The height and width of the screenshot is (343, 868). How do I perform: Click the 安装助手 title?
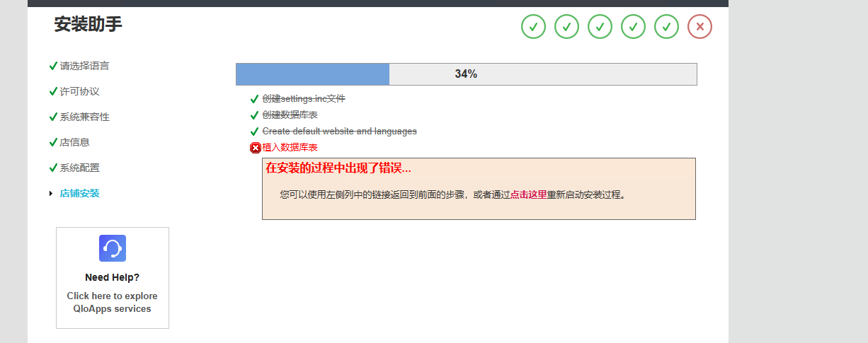[88, 25]
